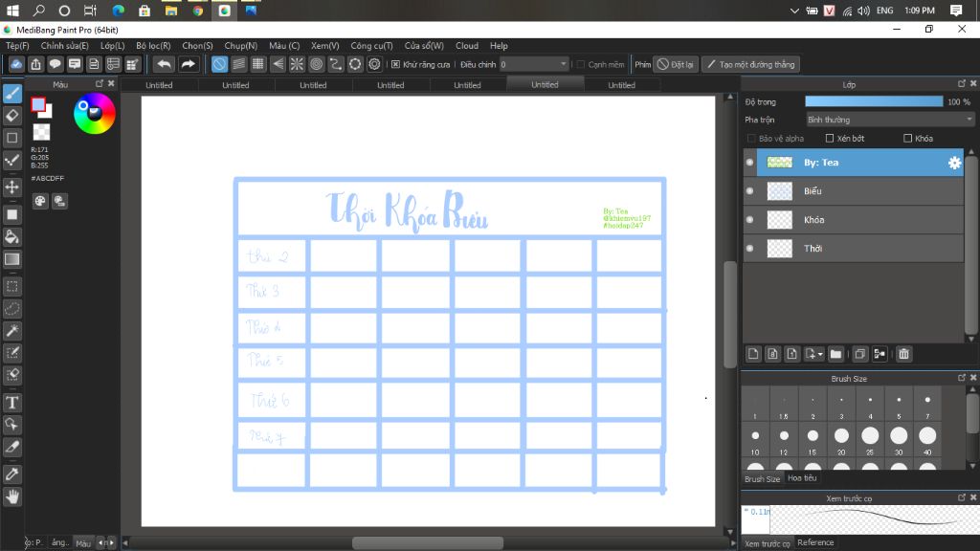Image resolution: width=980 pixels, height=551 pixels.
Task: Turn snap off with the circle-slash icon
Action: [x=219, y=64]
